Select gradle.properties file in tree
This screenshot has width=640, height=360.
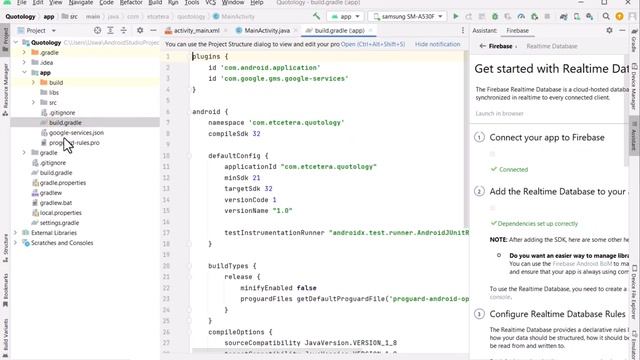62,183
